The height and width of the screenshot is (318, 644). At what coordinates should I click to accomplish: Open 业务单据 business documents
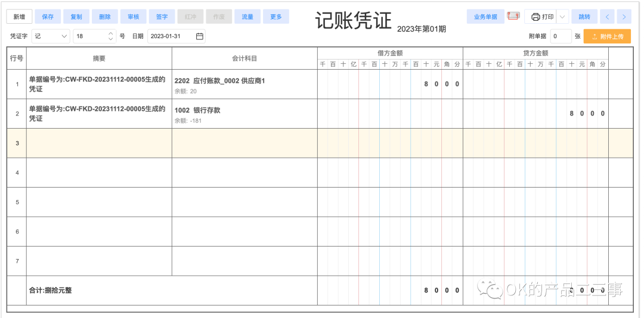point(485,17)
